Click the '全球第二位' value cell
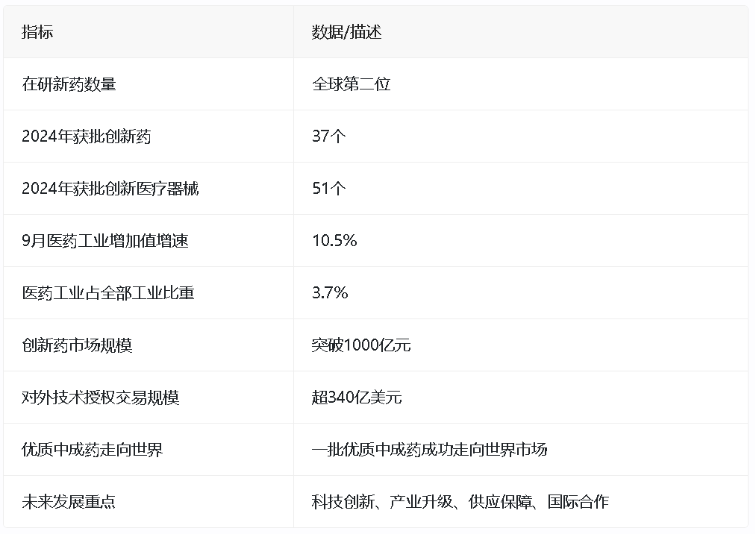This screenshot has height=534, width=756. click(351, 84)
